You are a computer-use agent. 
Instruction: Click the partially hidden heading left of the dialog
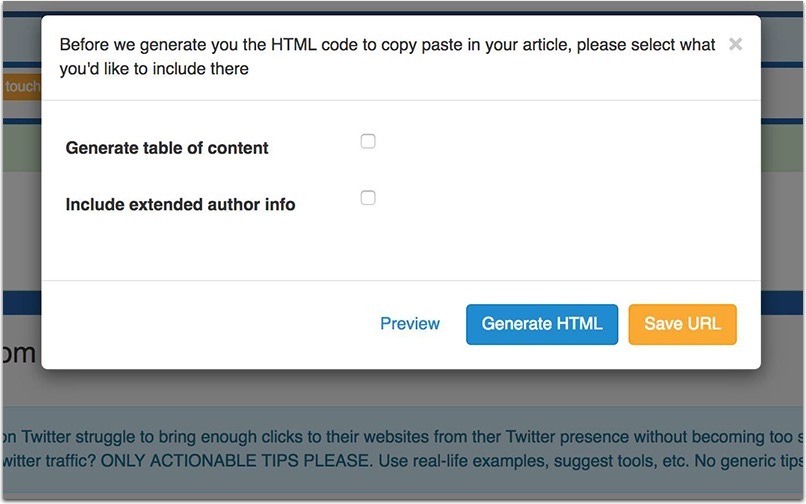(x=20, y=353)
